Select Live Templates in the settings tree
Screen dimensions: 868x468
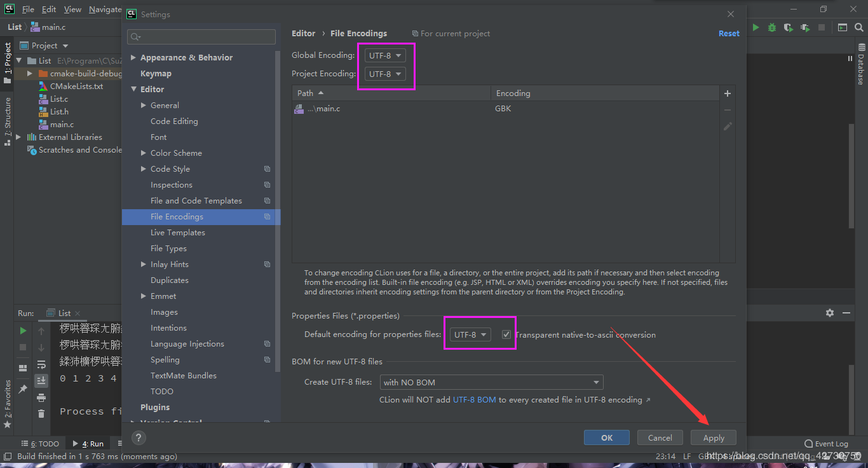178,232
